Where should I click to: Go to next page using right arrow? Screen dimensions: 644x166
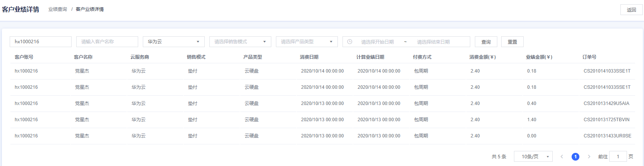589,156
